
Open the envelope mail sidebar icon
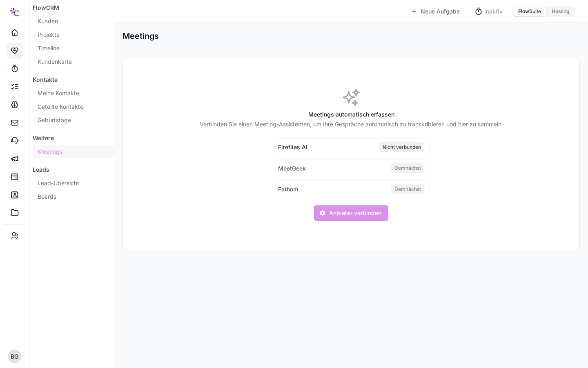(15, 123)
